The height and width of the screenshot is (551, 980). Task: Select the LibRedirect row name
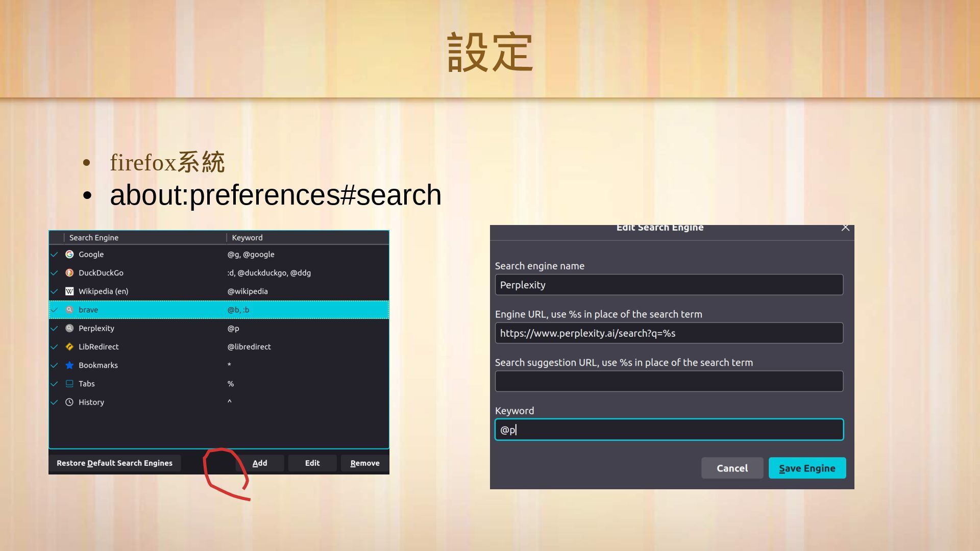[x=99, y=347]
